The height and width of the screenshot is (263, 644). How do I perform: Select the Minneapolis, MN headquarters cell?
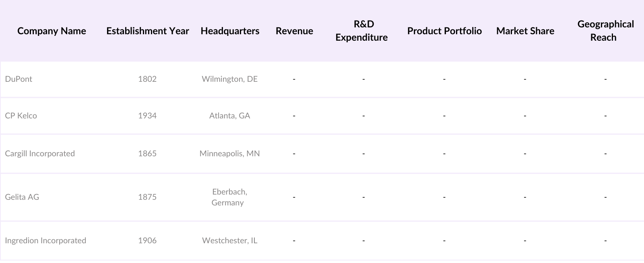coord(229,153)
